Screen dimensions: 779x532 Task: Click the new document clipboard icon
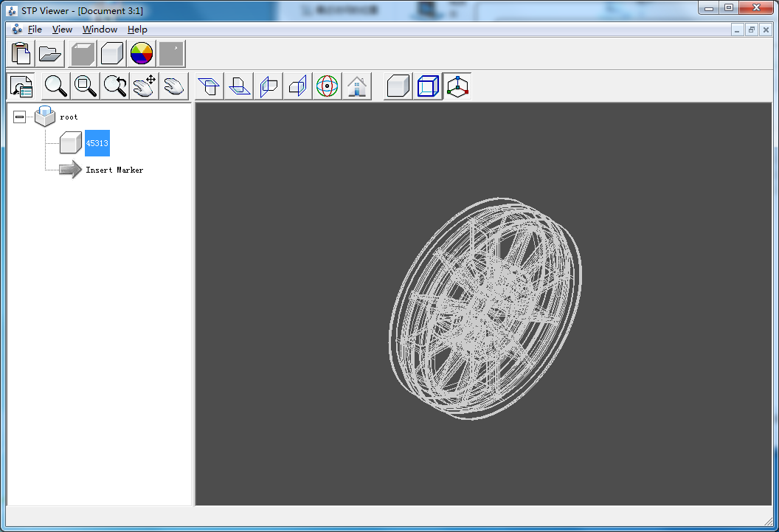pyautogui.click(x=21, y=54)
